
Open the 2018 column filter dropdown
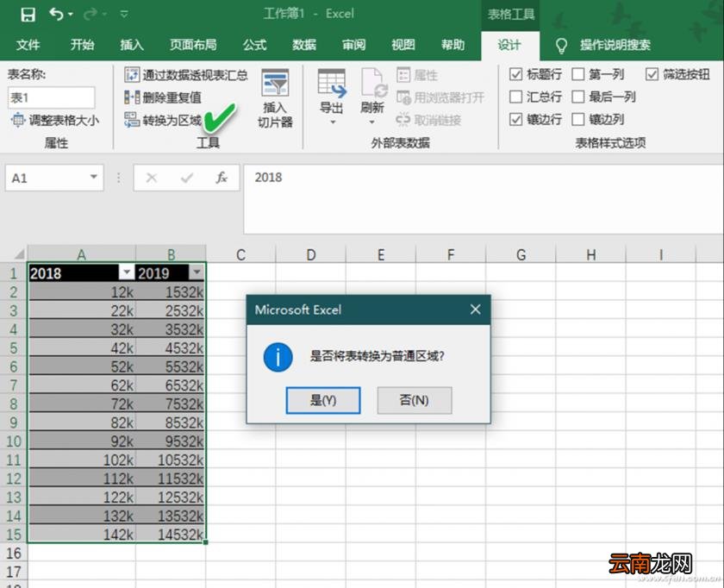click(126, 272)
